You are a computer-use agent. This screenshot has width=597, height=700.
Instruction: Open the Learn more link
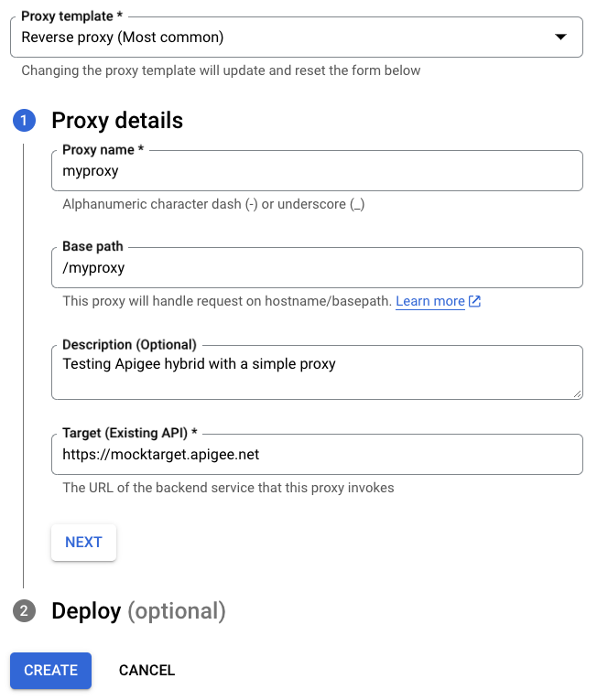pyautogui.click(x=430, y=301)
